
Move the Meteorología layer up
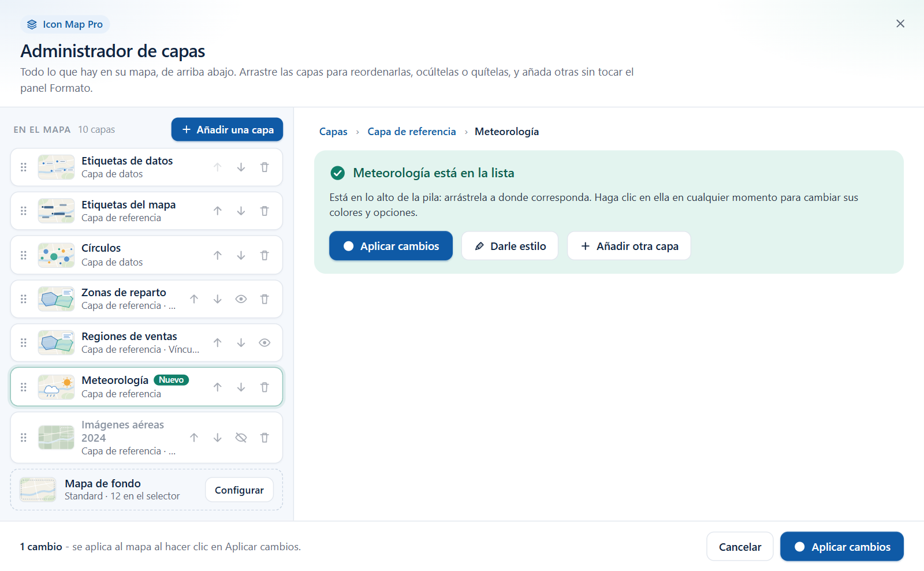click(x=218, y=387)
